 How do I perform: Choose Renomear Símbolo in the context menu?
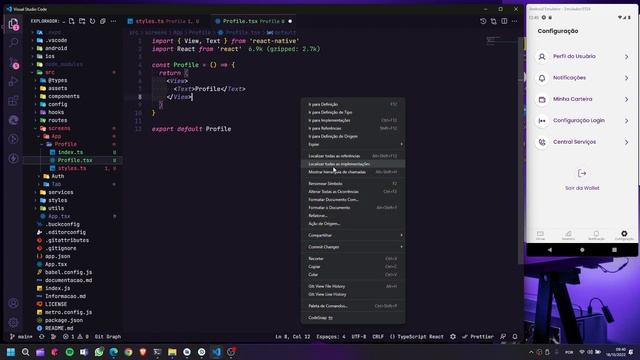coord(353,184)
